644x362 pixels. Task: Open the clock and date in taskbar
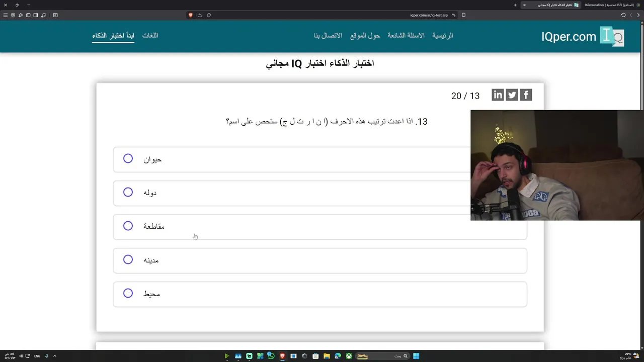(x=9, y=356)
